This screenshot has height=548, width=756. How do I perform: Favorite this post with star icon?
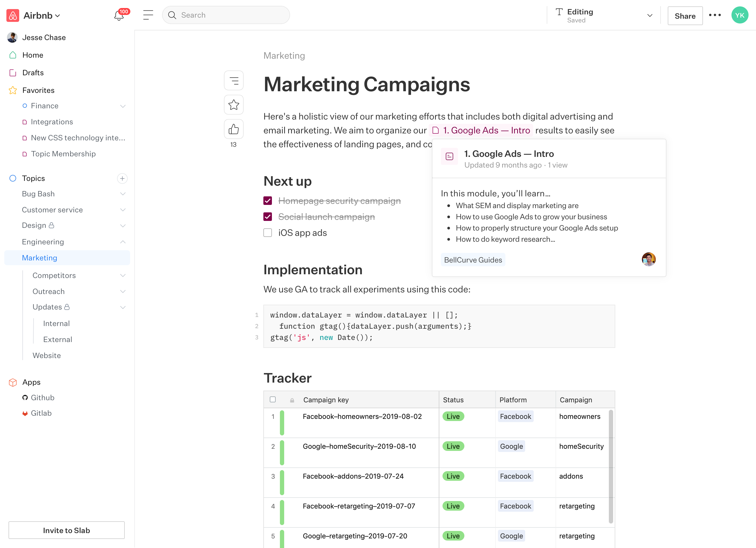coord(234,105)
